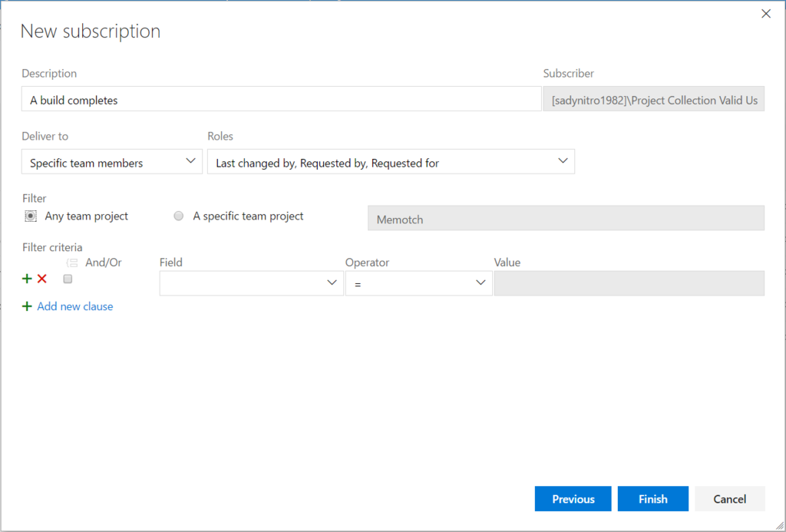Click the group clauses icon beside And/Or
This screenshot has height=532, width=786.
tap(72, 263)
